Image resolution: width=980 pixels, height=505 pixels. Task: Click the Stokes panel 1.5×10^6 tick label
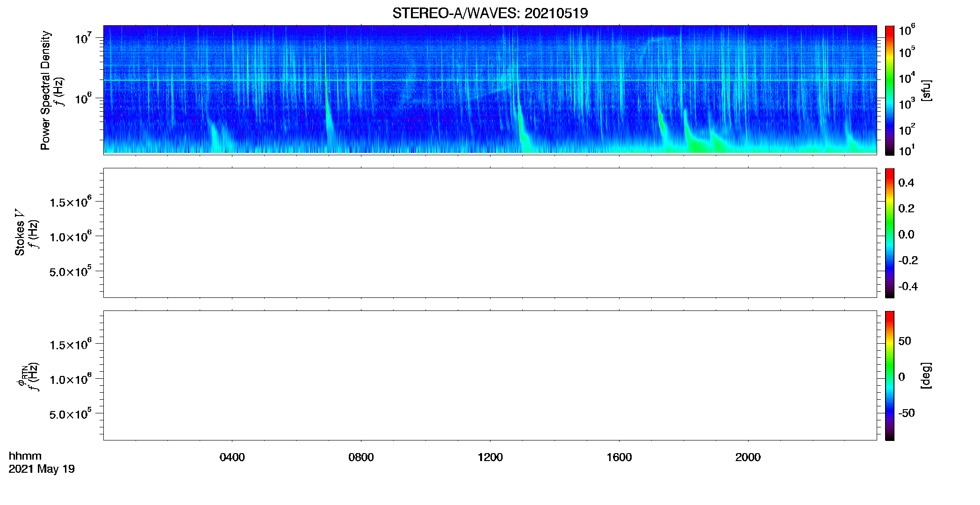[71, 202]
